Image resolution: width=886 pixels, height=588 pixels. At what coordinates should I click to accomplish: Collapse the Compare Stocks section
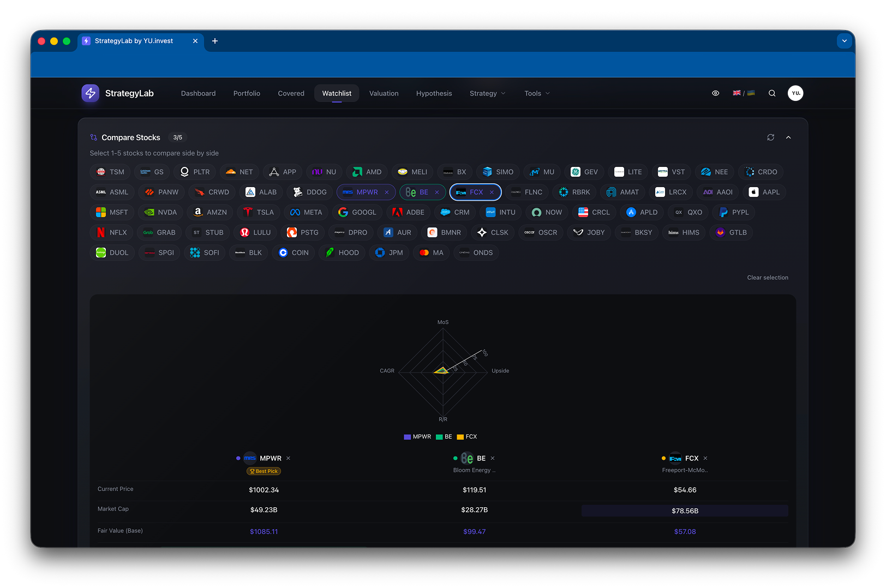pyautogui.click(x=788, y=137)
